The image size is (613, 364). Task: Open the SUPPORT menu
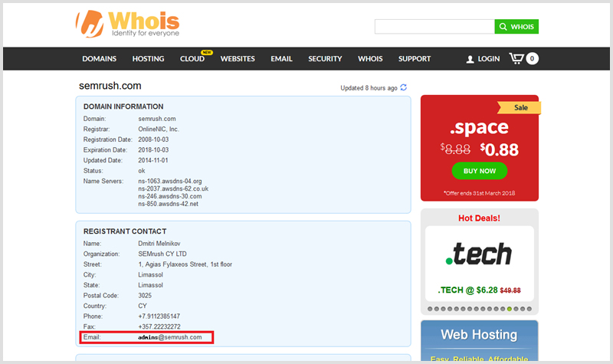tap(415, 59)
